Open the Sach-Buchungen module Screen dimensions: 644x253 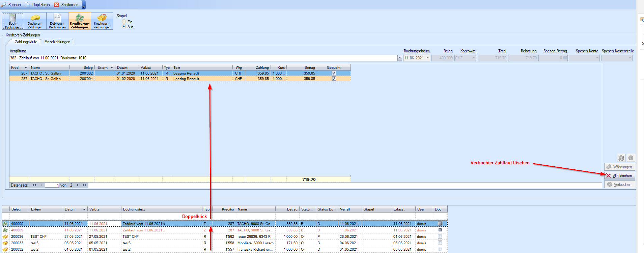pyautogui.click(x=13, y=21)
